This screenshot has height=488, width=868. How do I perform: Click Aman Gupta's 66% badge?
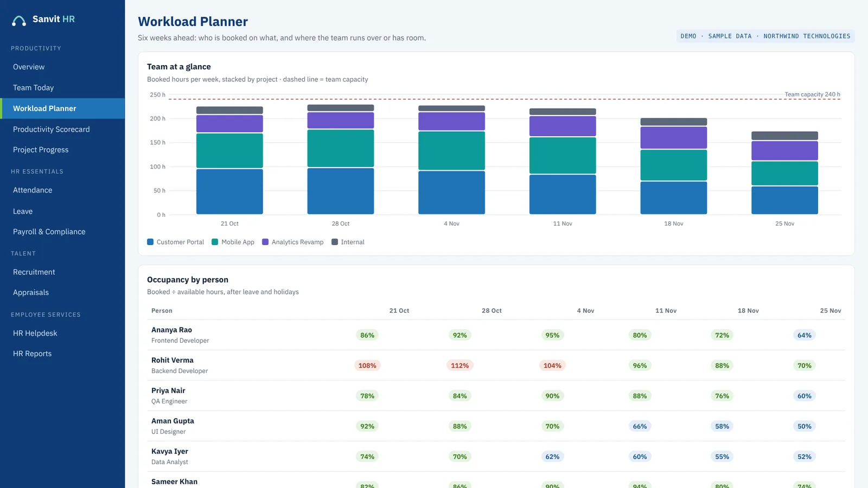point(640,426)
